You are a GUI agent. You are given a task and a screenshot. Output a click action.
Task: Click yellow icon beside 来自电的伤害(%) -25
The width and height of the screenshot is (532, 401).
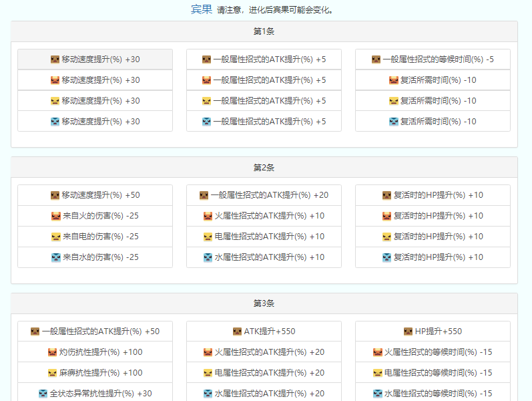click(x=55, y=237)
